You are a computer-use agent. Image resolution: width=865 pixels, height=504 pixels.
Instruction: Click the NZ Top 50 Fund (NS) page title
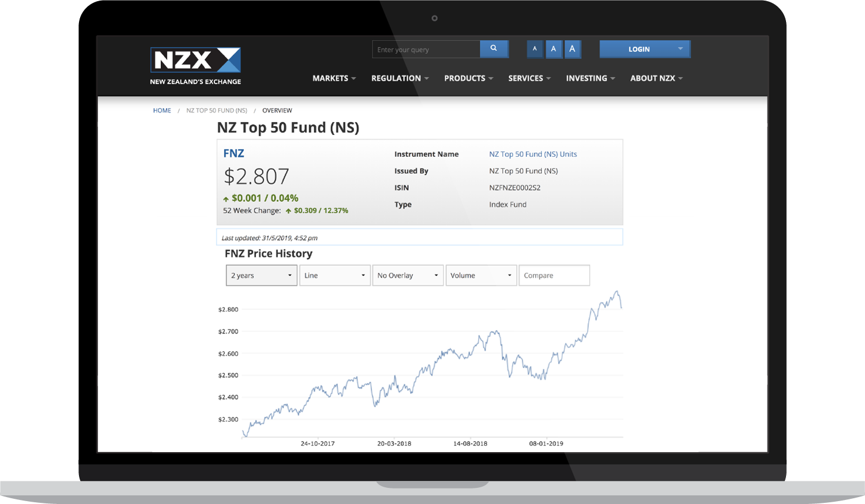288,127
